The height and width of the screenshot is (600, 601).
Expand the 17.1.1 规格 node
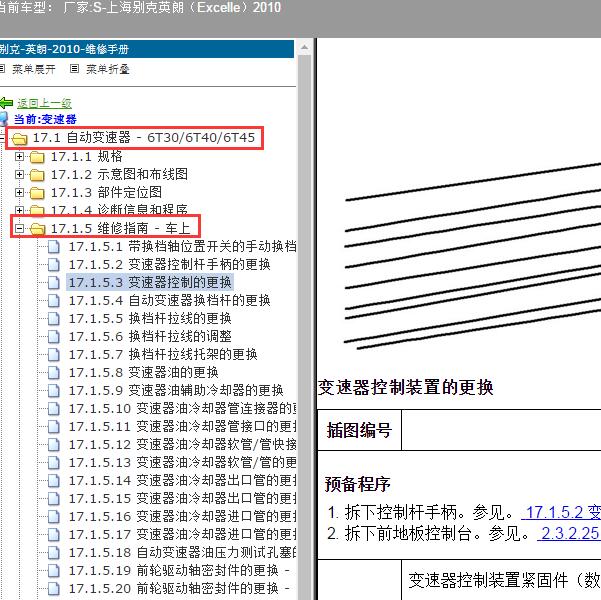(x=19, y=156)
